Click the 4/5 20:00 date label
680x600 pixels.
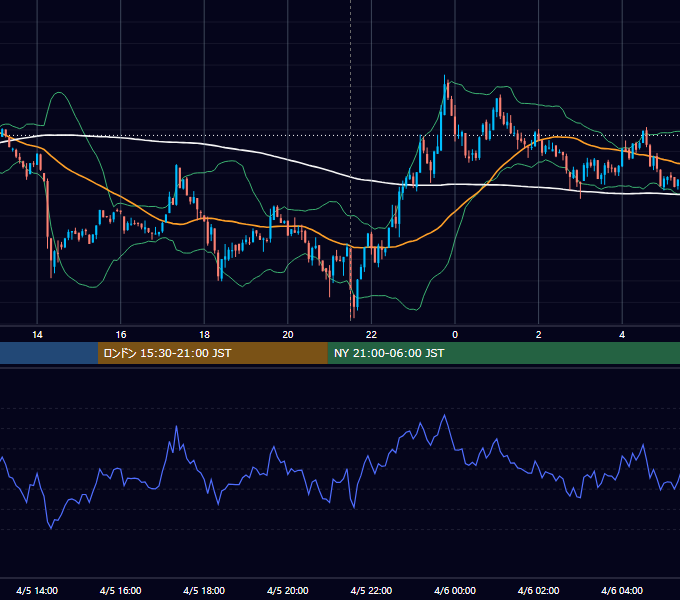[x=288, y=590]
